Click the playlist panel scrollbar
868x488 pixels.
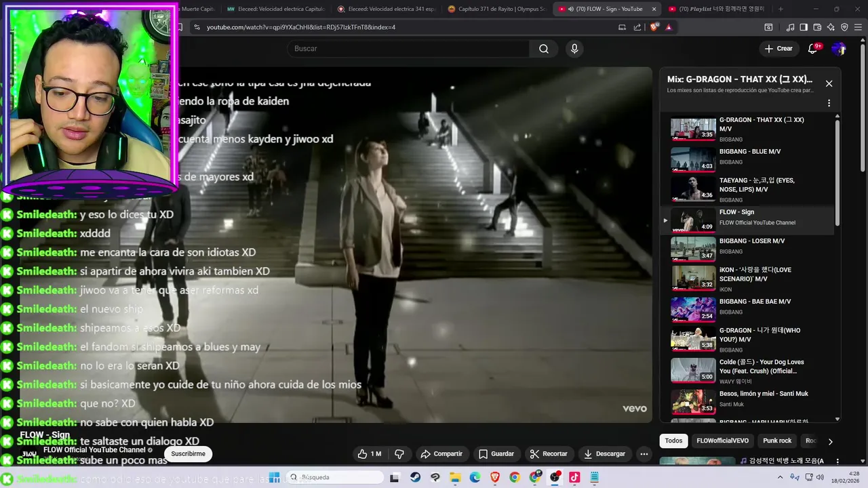pyautogui.click(x=837, y=173)
